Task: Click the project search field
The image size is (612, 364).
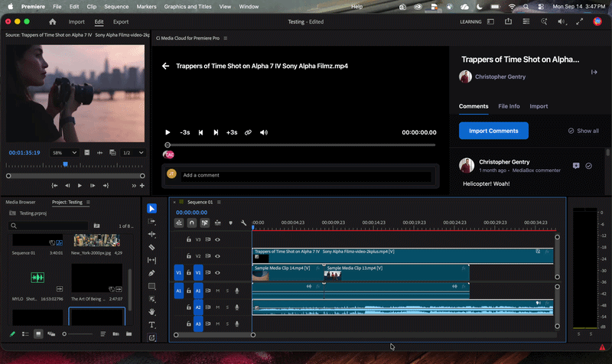Action: [x=48, y=226]
